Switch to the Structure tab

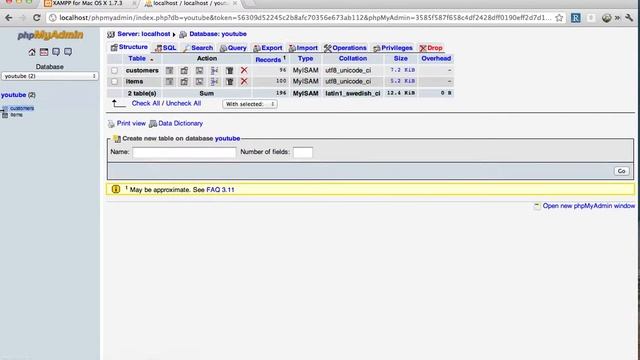coord(129,47)
